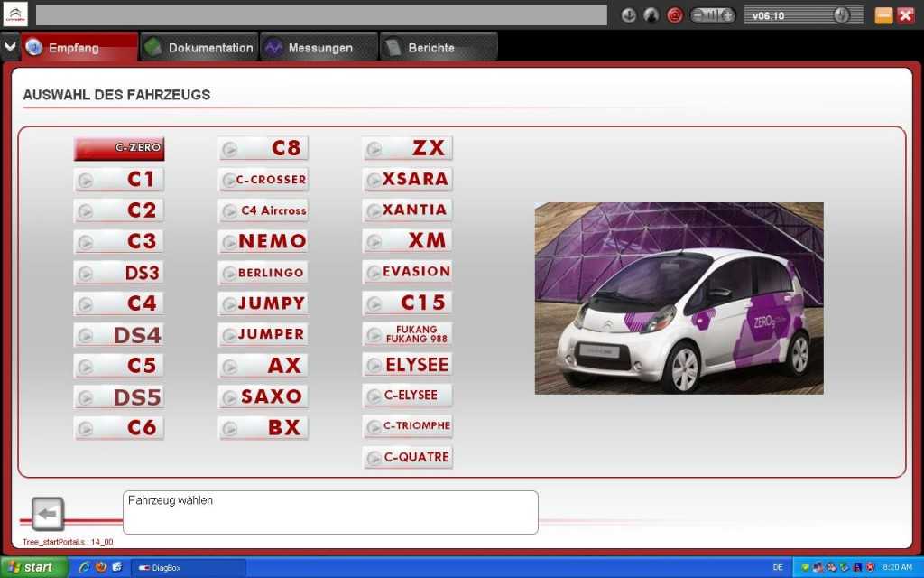This screenshot has width=924, height=578.
Task: Click the DiagBox taskbar button
Action: pos(188,568)
